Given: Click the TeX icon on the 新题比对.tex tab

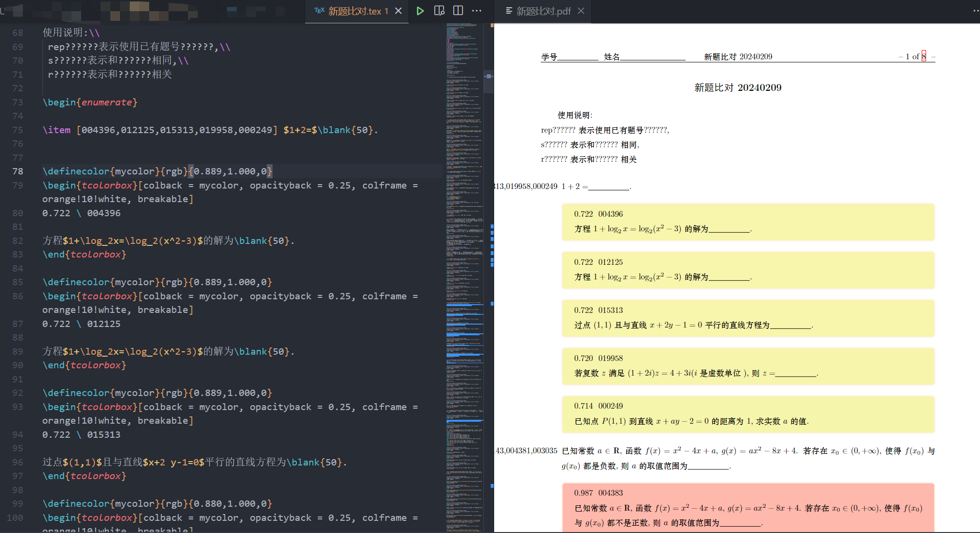Looking at the screenshot, I should coord(319,11).
